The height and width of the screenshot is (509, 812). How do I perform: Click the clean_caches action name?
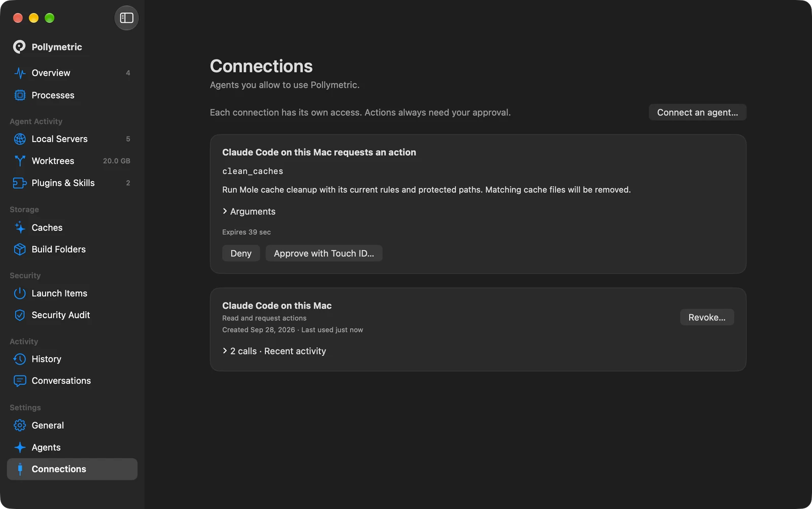click(253, 172)
